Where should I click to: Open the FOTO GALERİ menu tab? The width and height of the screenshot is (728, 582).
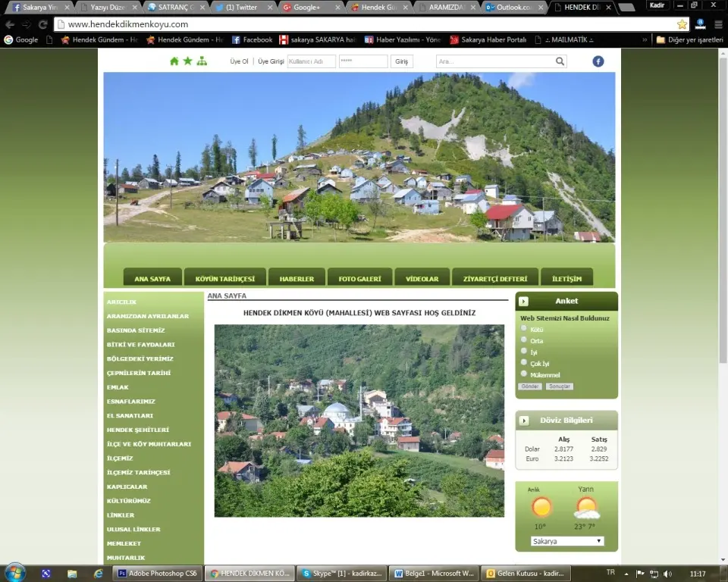click(359, 278)
